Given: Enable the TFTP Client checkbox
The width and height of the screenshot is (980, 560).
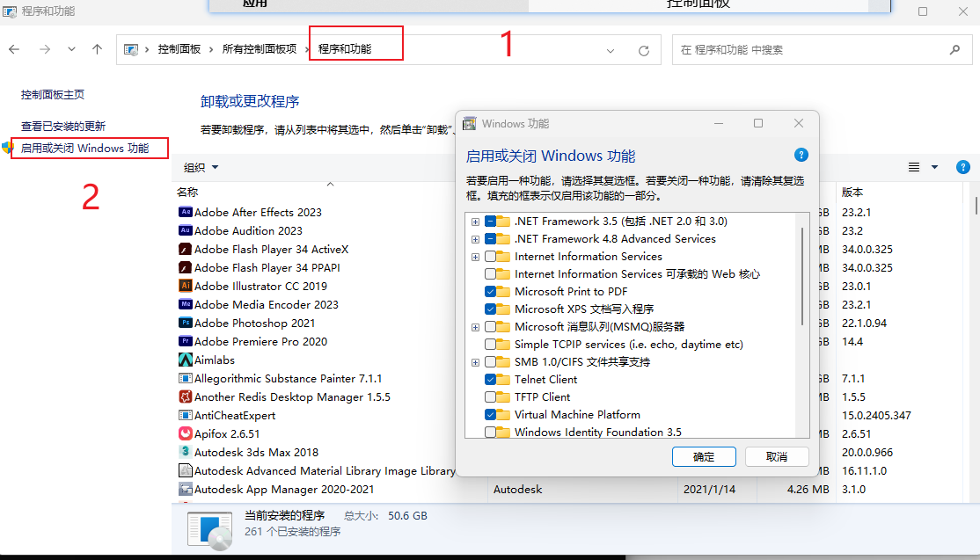Looking at the screenshot, I should 490,397.
